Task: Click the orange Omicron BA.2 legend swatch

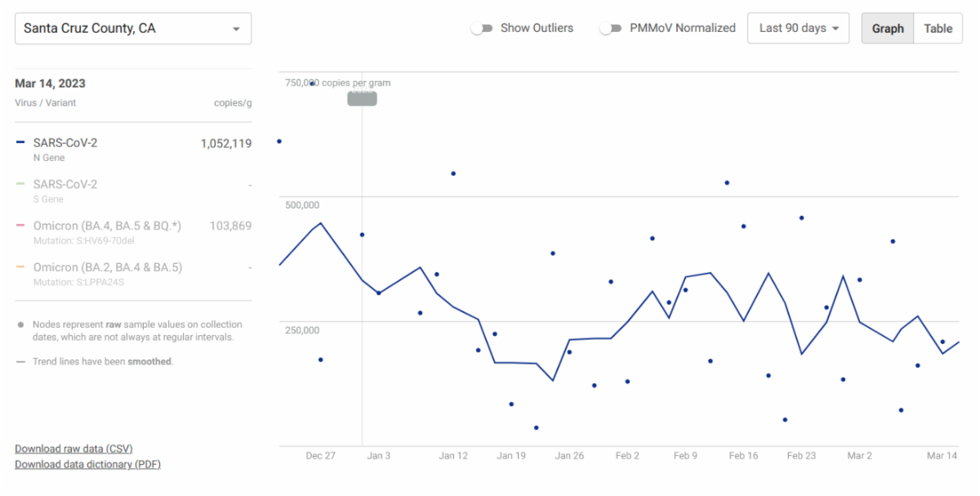Action: [x=20, y=268]
